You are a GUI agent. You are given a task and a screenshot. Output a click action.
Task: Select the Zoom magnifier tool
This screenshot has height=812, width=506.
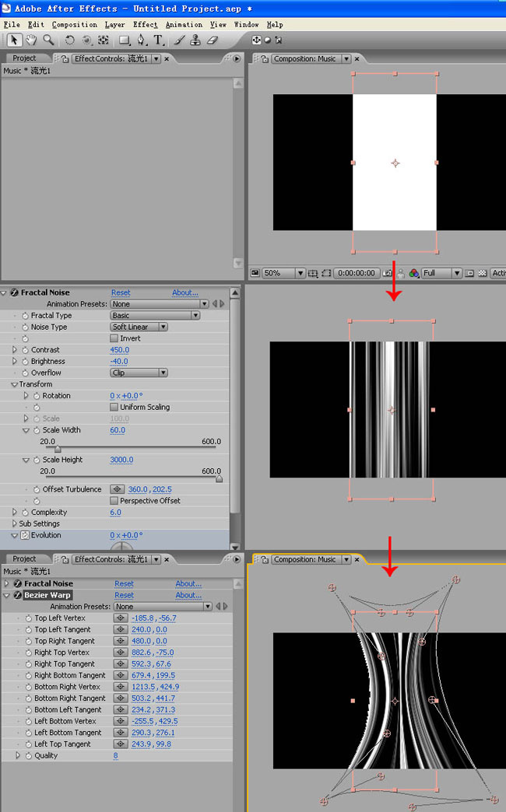[x=48, y=40]
